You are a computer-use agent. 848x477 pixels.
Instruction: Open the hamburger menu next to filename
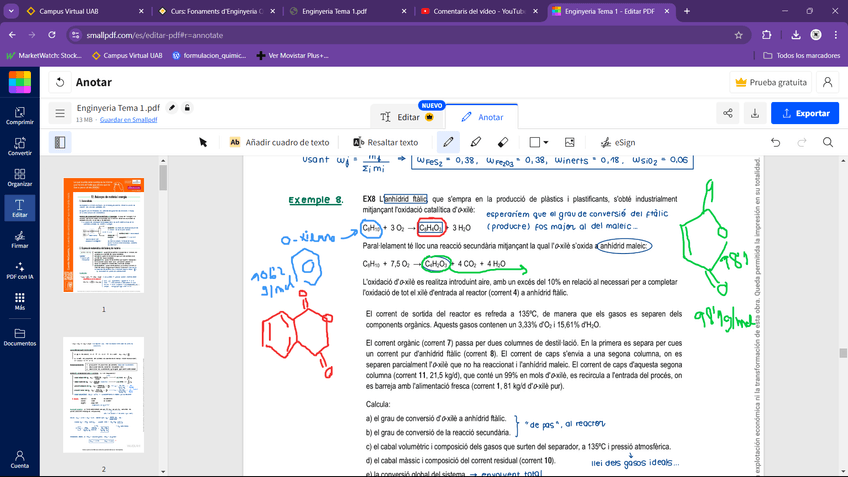click(x=60, y=113)
